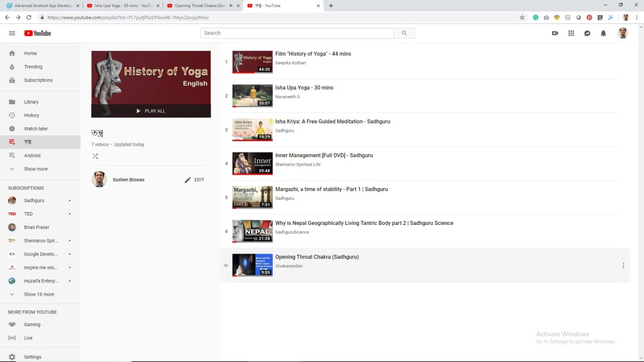Open the Messages speech bubble icon
This screenshot has width=644, height=362.
coord(587,33)
